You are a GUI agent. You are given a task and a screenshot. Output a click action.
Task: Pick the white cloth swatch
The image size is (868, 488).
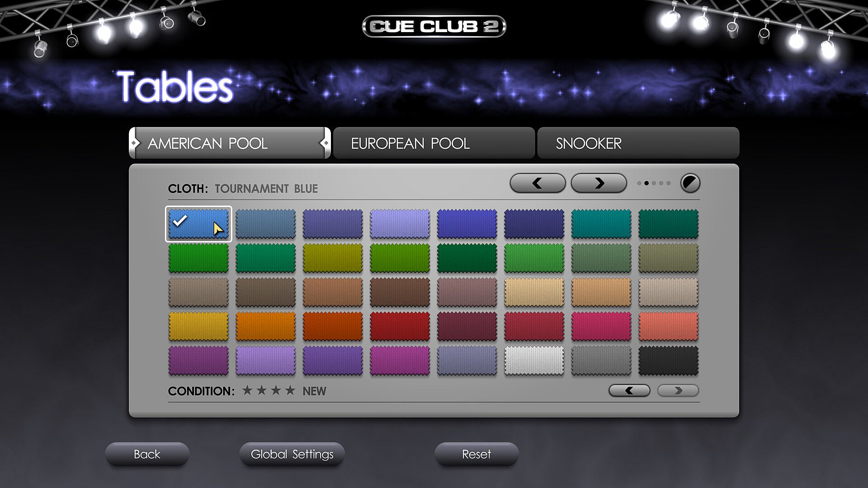534,361
